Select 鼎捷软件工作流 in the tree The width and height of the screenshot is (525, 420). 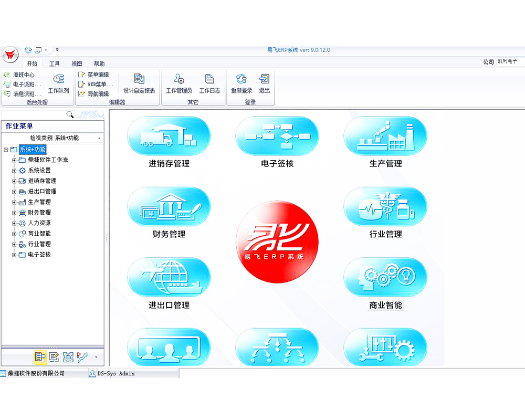point(48,160)
